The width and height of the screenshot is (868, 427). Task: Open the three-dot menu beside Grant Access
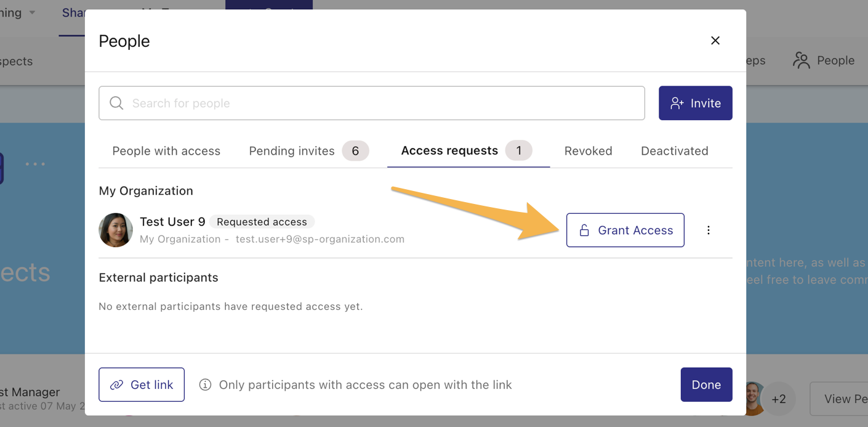tap(708, 230)
